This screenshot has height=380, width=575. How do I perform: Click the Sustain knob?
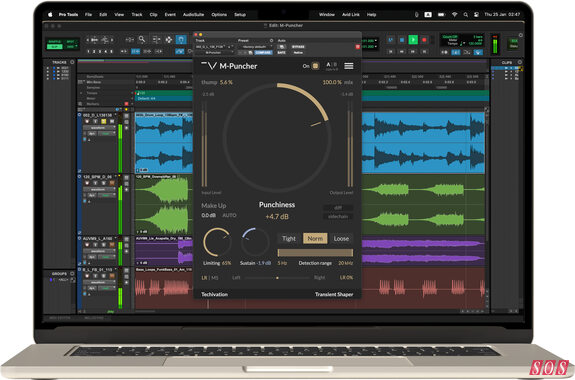[x=255, y=242]
